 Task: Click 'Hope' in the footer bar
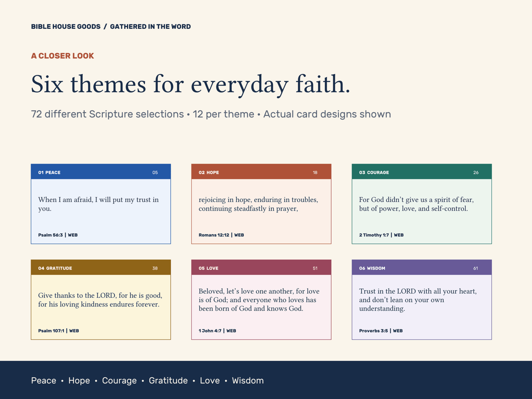79,380
